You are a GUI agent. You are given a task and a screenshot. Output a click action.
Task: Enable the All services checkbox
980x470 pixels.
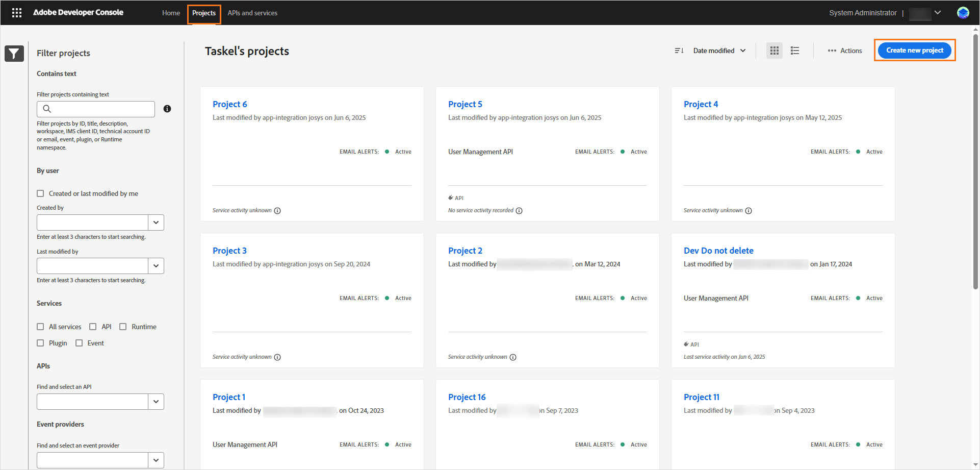point(40,327)
